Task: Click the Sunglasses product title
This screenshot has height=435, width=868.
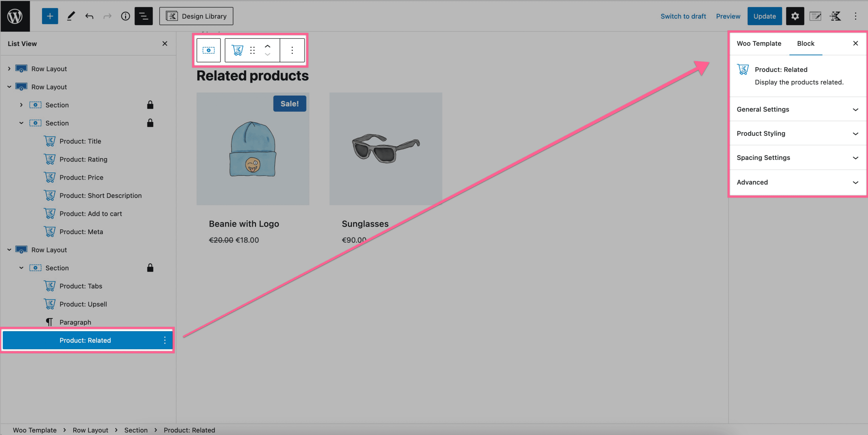Action: coord(365,224)
